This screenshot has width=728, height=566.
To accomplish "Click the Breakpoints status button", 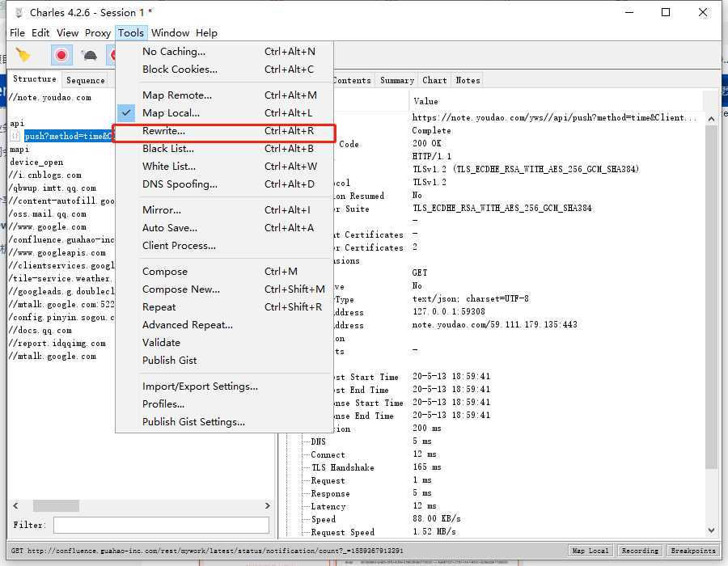I will pos(692,551).
